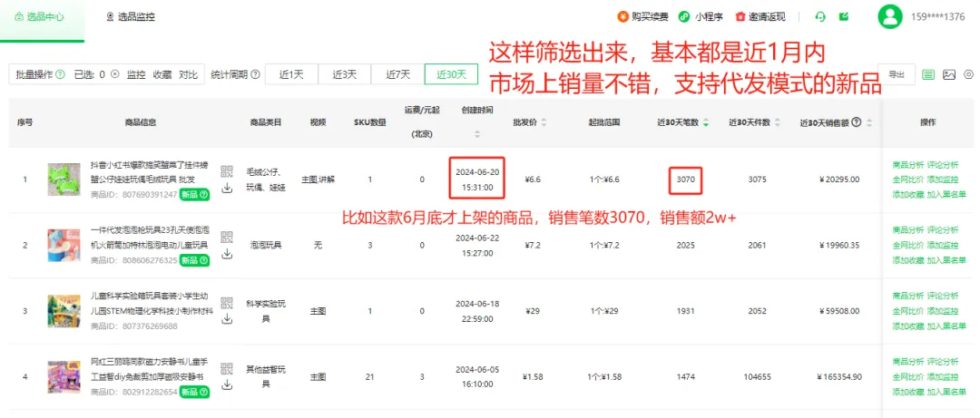Click sales amount ¥165354.90

click(x=839, y=377)
